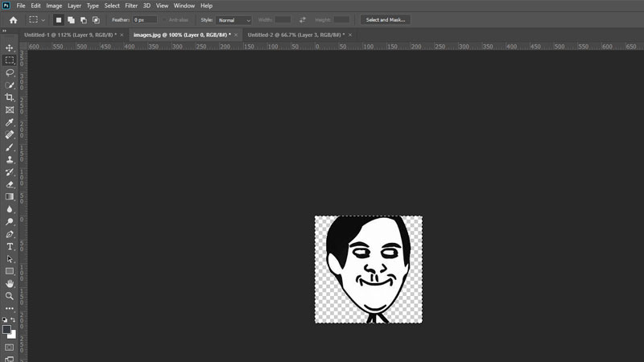Click the foreground color swatch
The height and width of the screenshot is (362, 644).
tap(6, 329)
